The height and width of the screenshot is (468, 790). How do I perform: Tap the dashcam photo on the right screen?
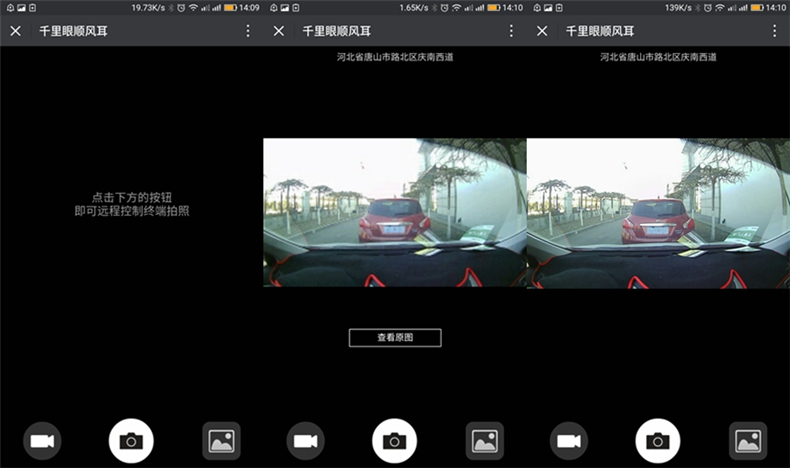[658, 212]
